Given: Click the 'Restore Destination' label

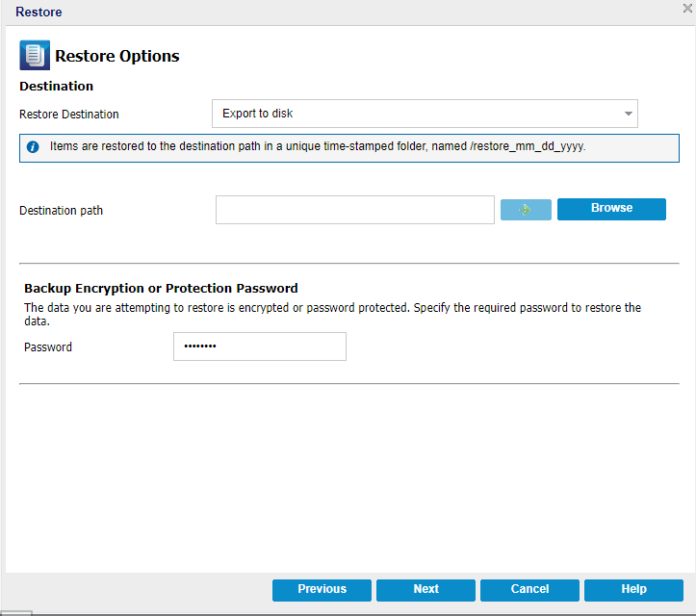Looking at the screenshot, I should [x=69, y=115].
